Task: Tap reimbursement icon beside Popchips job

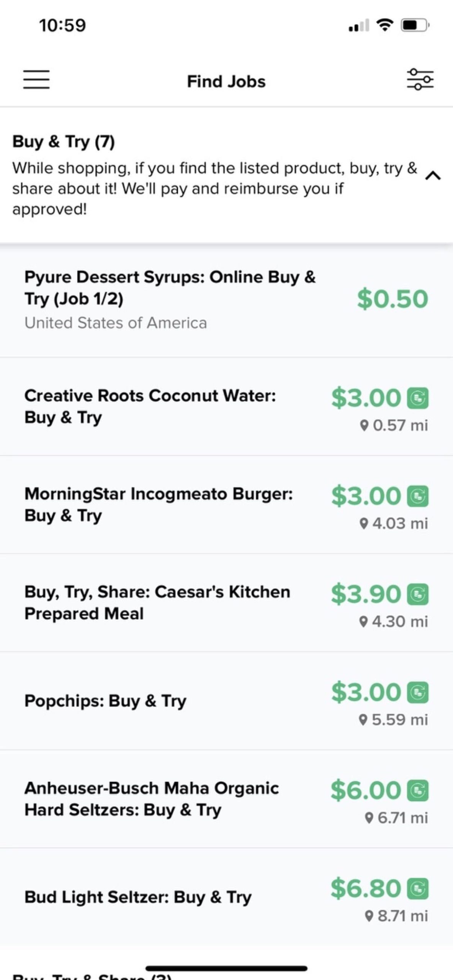Action: [x=418, y=693]
